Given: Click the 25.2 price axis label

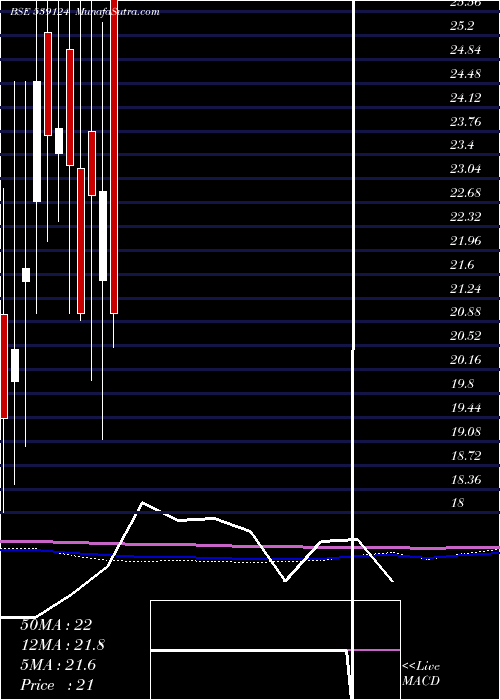Looking at the screenshot, I should coord(462,26).
